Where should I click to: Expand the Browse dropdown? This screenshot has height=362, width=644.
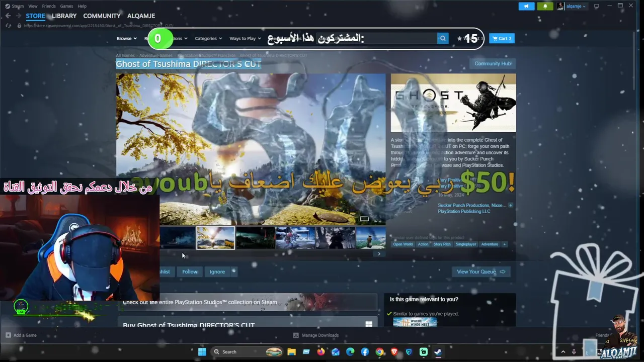(x=127, y=38)
